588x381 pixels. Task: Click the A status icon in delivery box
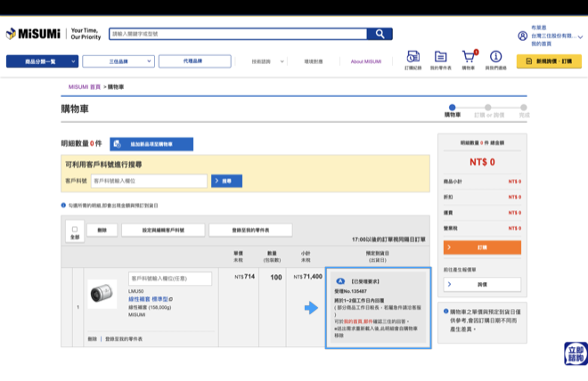340,281
